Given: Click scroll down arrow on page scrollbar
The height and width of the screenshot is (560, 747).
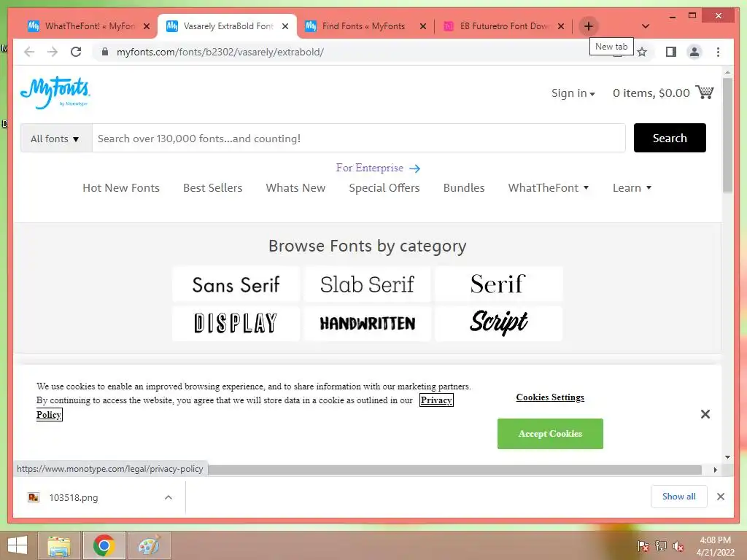Looking at the screenshot, I should coord(727,457).
